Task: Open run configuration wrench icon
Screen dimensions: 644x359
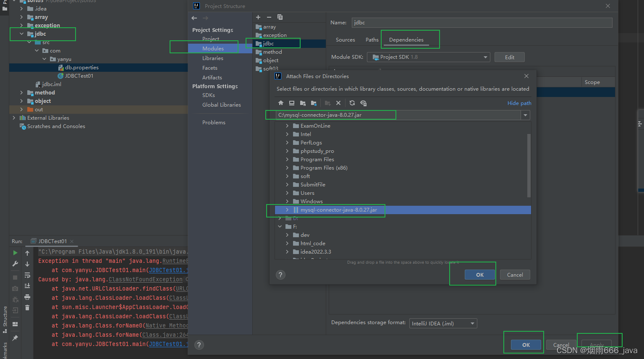Action: pos(15,264)
